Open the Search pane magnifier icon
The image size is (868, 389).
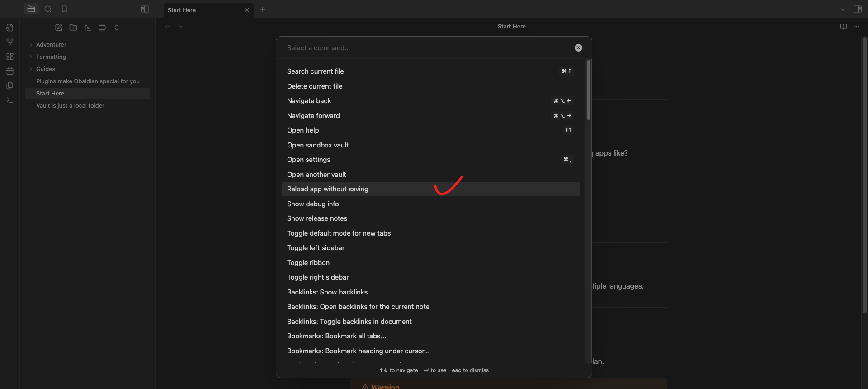pyautogui.click(x=48, y=9)
